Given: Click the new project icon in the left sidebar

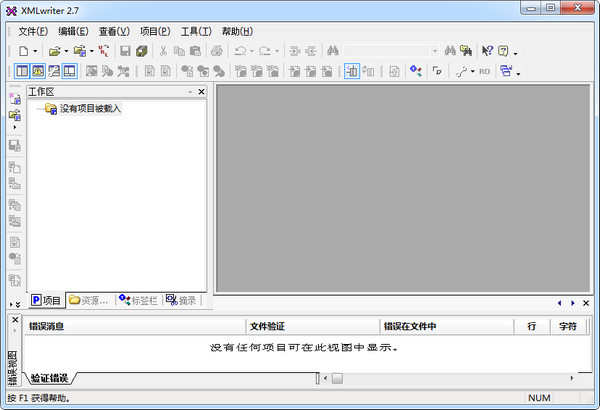Looking at the screenshot, I should (15, 99).
